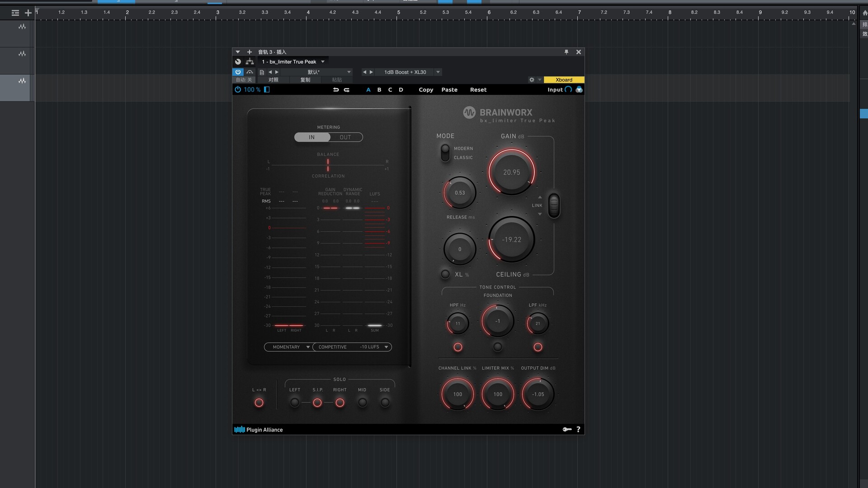The image size is (868, 488).
Task: Click the bypass curve icon beside activate
Action: pyautogui.click(x=250, y=72)
